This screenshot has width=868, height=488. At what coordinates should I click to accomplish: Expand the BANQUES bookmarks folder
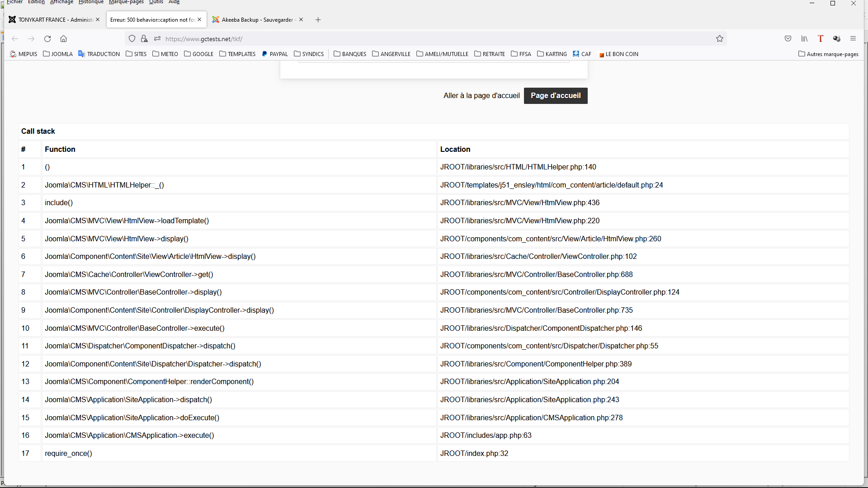pos(350,54)
